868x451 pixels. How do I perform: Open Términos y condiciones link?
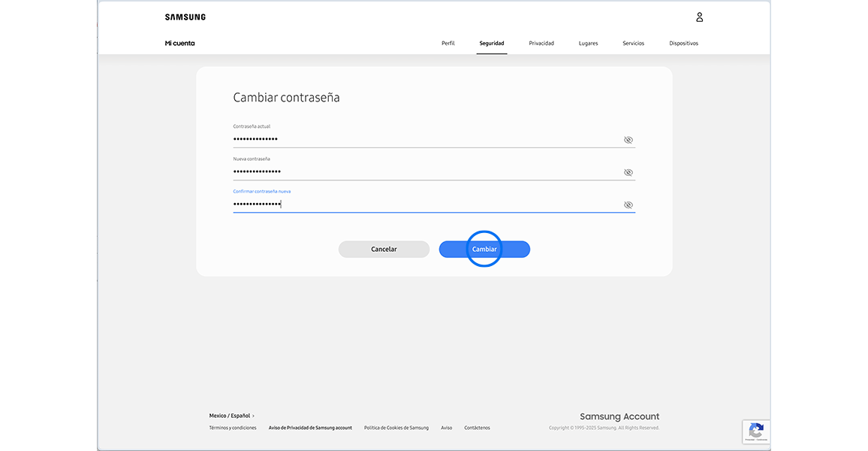click(235, 427)
